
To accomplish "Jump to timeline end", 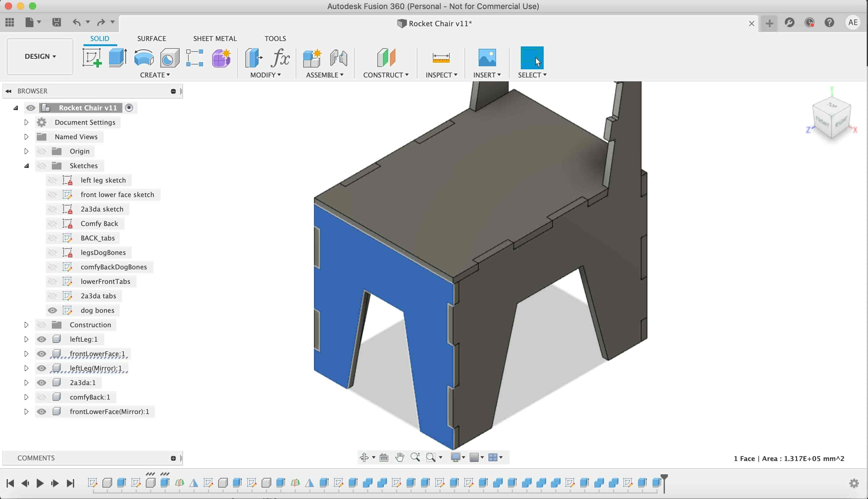I will click(71, 483).
